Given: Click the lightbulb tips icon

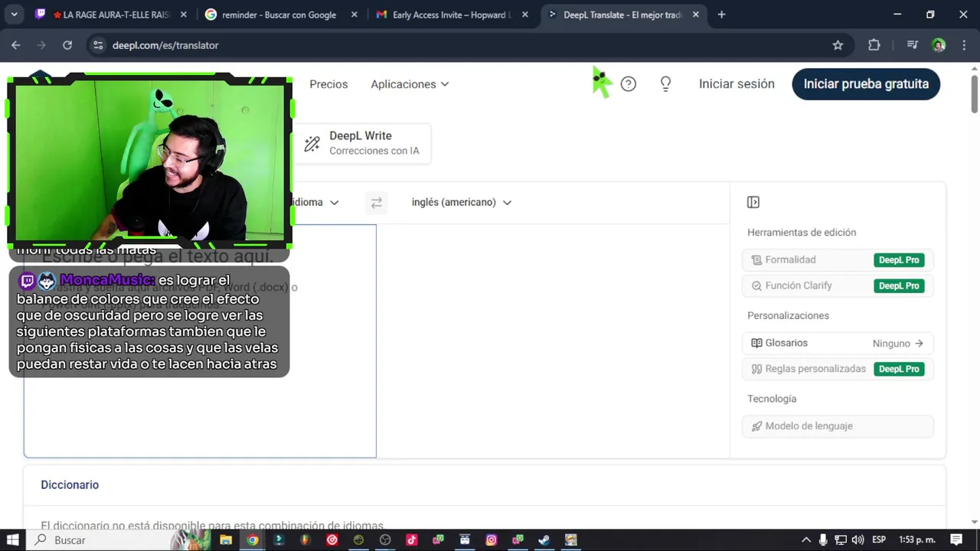Looking at the screenshot, I should pyautogui.click(x=666, y=84).
